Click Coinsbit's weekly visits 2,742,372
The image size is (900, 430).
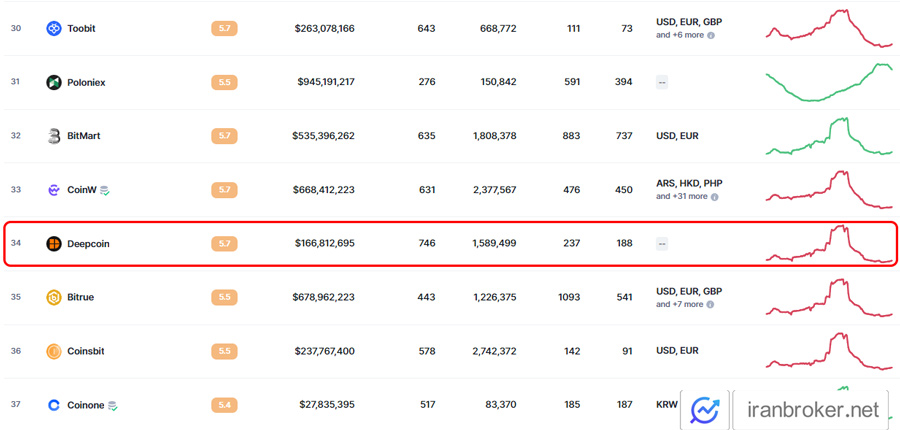coord(494,351)
